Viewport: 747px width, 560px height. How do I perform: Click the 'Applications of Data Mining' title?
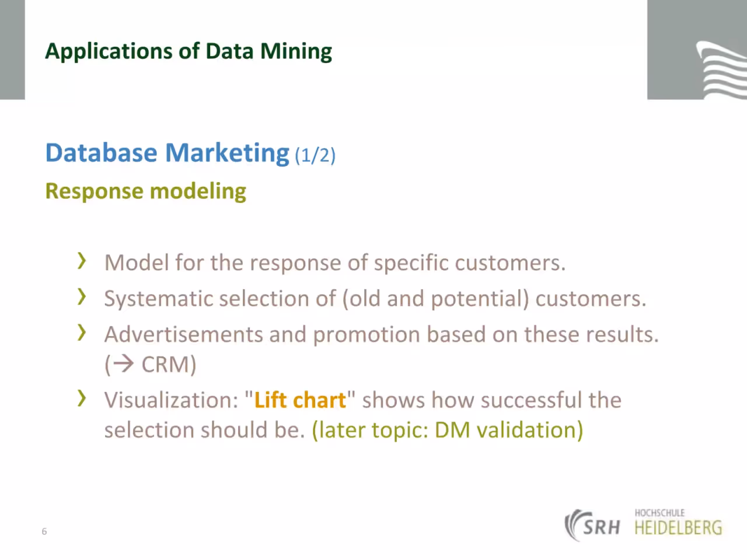click(189, 51)
